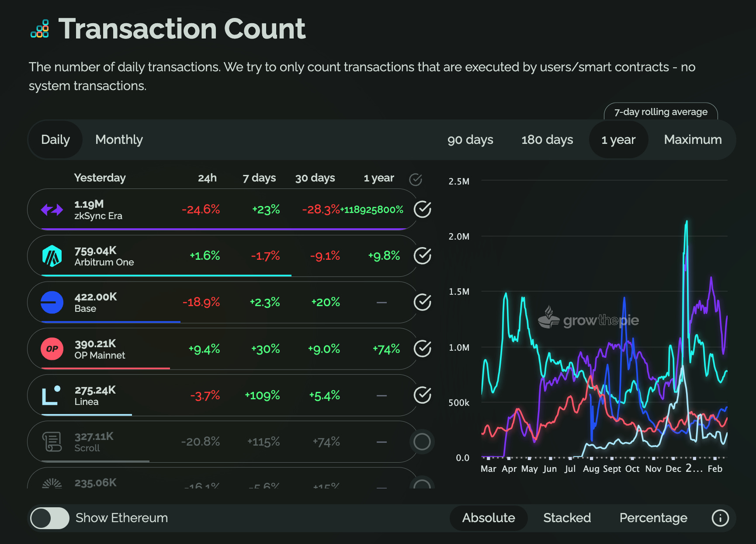Deselect zkSync Era from the chart
Image resolution: width=756 pixels, height=544 pixels.
coord(423,209)
